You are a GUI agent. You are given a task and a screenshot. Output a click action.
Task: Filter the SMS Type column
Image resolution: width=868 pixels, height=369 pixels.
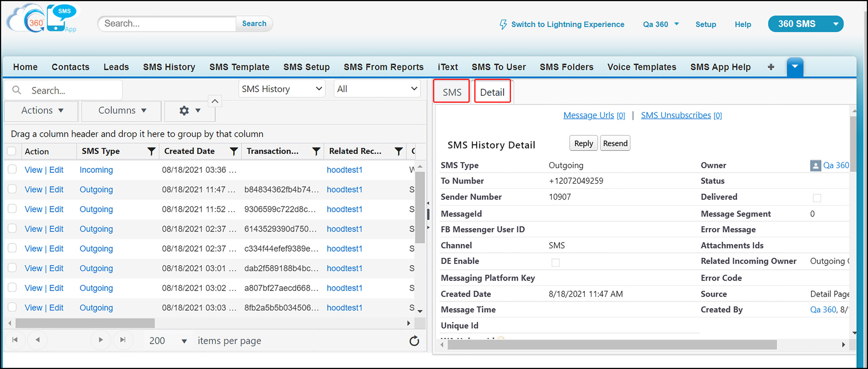click(151, 151)
